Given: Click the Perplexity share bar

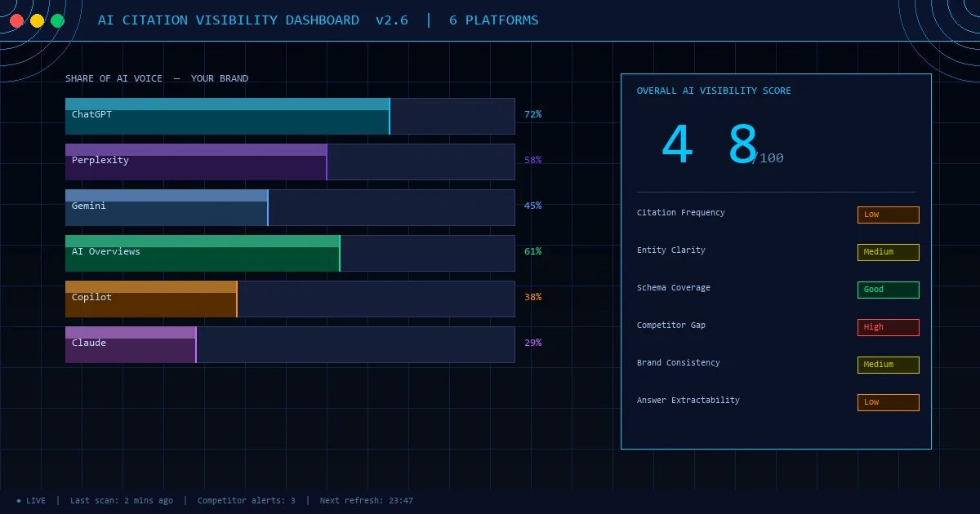Looking at the screenshot, I should click(x=290, y=162).
